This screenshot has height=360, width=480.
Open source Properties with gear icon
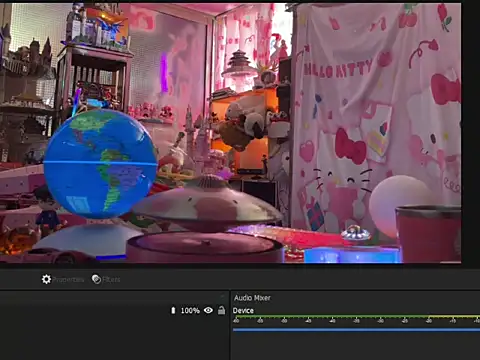pyautogui.click(x=63, y=279)
